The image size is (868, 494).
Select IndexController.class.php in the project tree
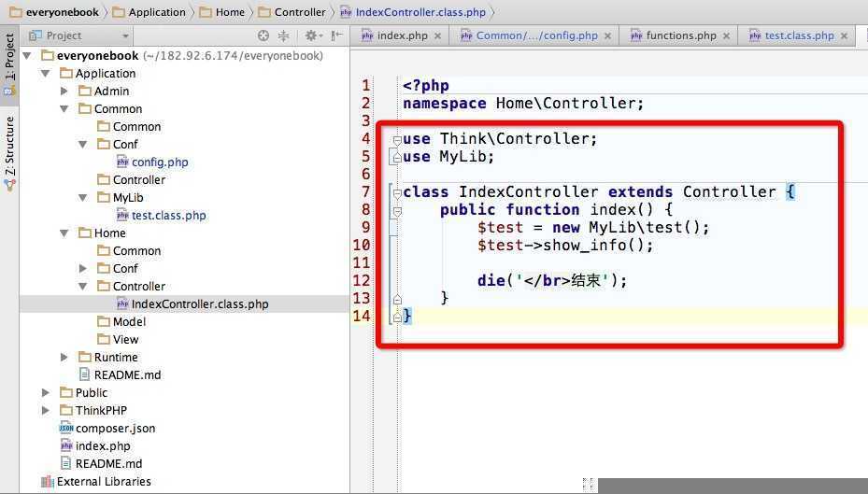(x=192, y=304)
